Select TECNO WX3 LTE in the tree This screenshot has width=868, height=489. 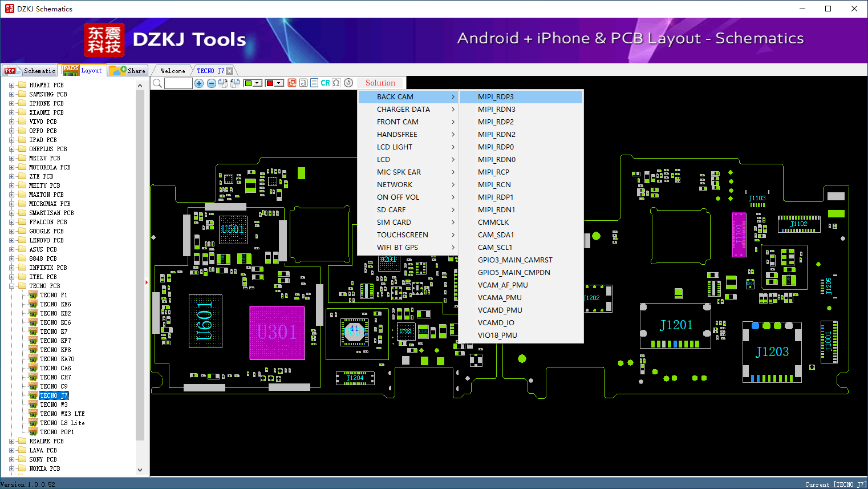click(62, 414)
